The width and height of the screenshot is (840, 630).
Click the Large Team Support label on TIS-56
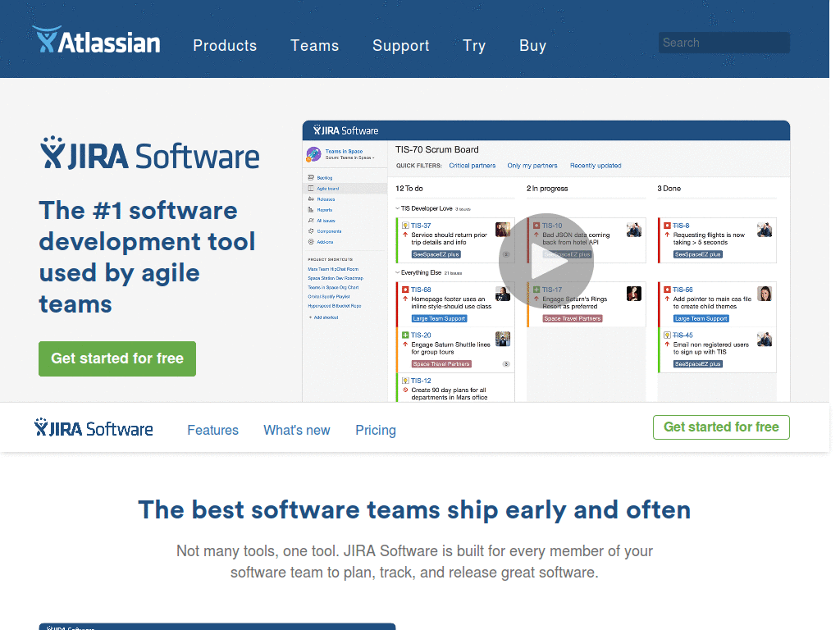(701, 318)
